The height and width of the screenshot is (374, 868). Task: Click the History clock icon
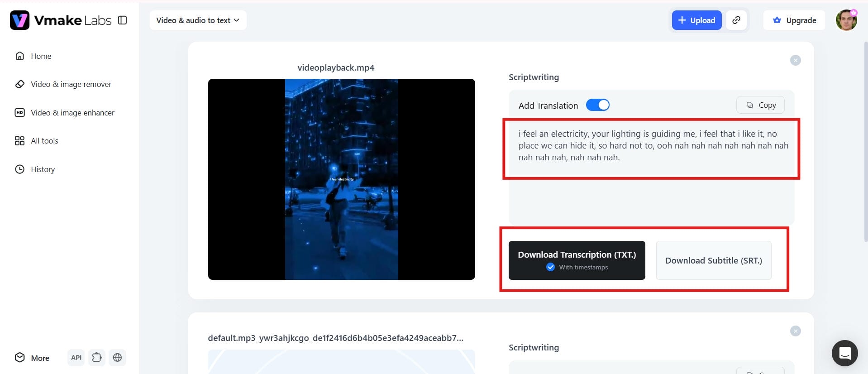pyautogui.click(x=20, y=169)
